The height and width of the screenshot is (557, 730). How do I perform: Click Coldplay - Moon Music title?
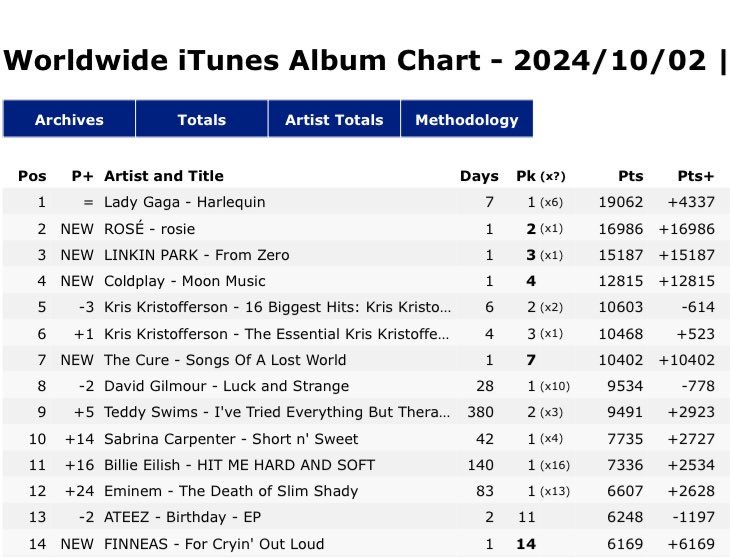click(x=185, y=281)
